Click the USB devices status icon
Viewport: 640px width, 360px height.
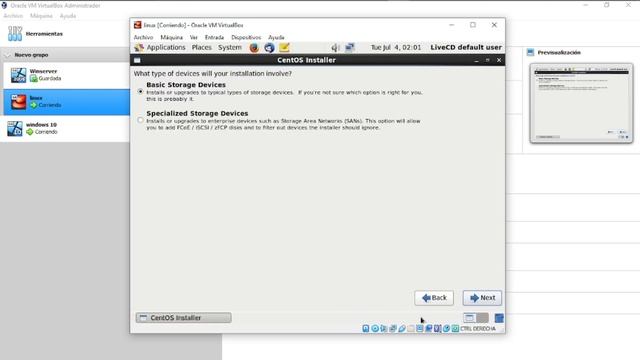coord(402,329)
